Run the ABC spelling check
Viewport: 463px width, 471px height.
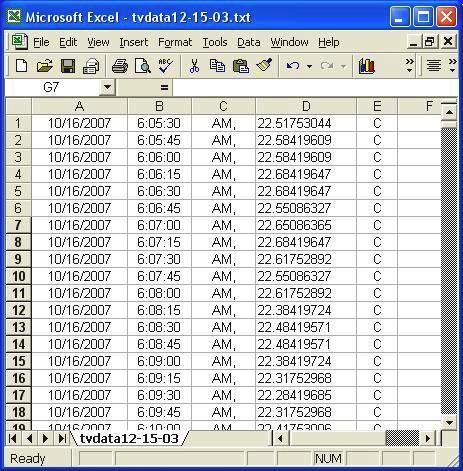165,66
